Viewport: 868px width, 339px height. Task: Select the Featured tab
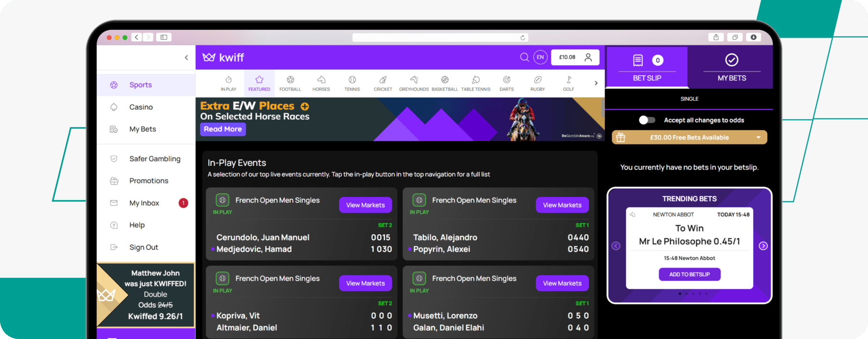(259, 83)
